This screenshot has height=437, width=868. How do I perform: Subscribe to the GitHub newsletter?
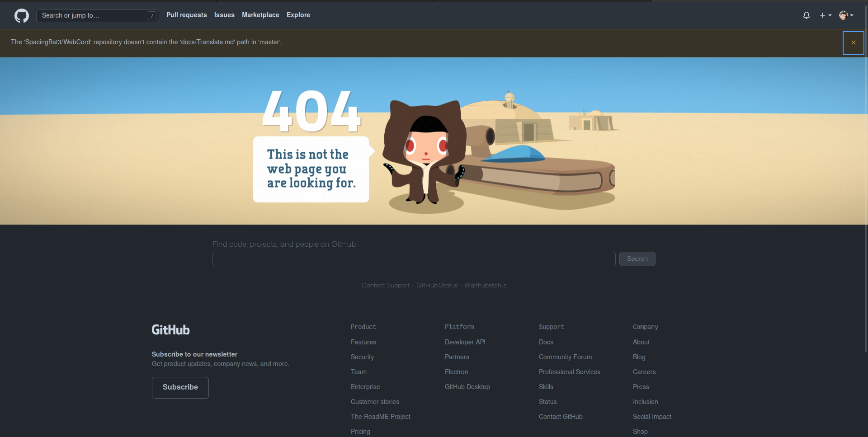tap(180, 387)
